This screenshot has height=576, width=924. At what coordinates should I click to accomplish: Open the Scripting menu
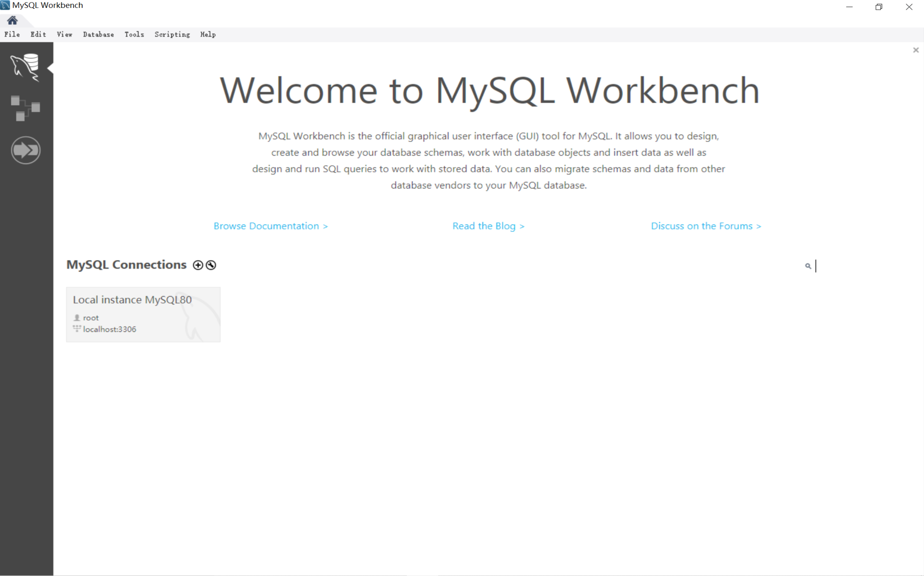point(172,34)
